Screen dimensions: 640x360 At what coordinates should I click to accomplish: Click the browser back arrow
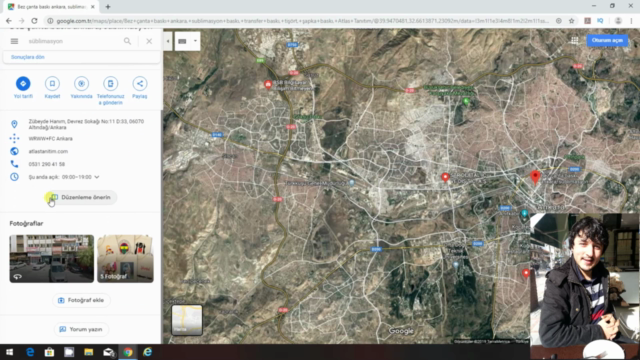[9, 21]
